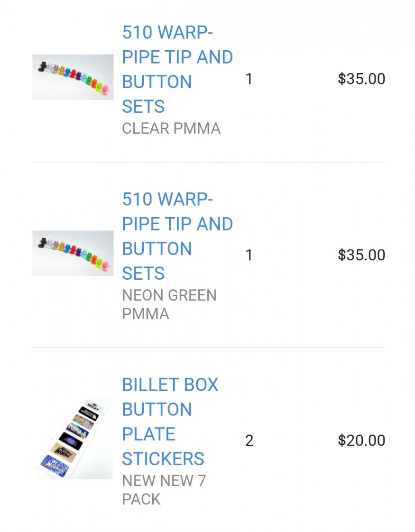The height and width of the screenshot is (532, 415).
Task: Click the blue sticker at the bottom of the sheet
Action: tap(55, 465)
